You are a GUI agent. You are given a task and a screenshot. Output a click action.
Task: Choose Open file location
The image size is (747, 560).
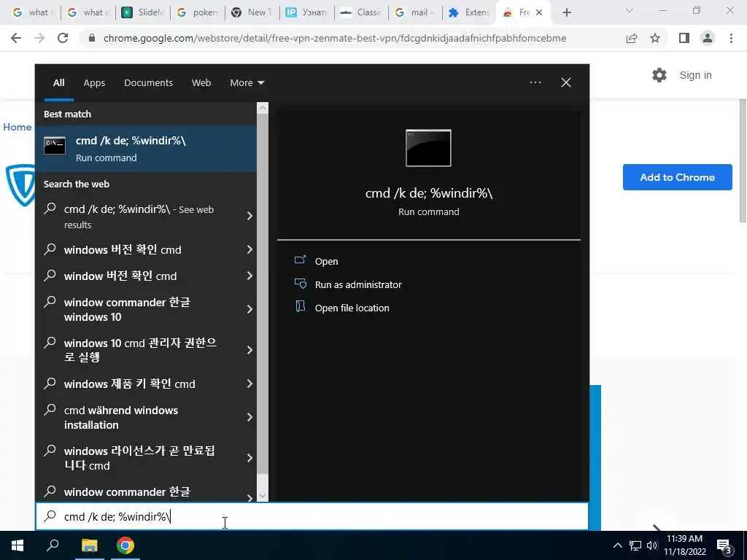352,308
